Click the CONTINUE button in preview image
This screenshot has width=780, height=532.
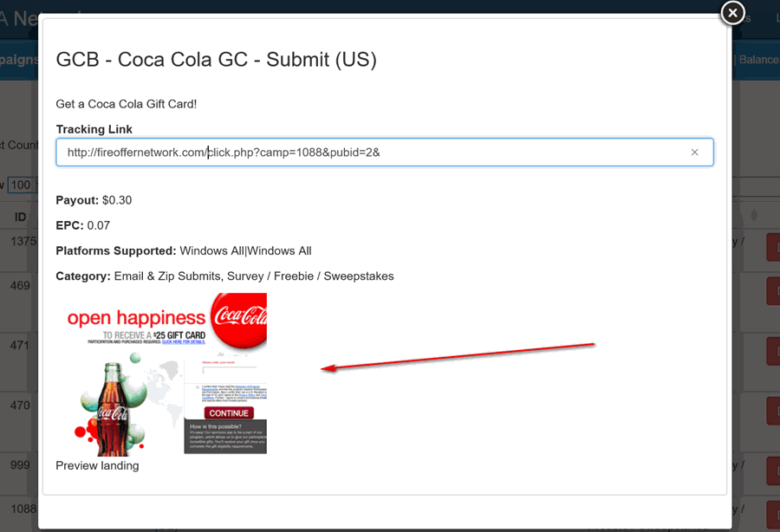(x=229, y=413)
